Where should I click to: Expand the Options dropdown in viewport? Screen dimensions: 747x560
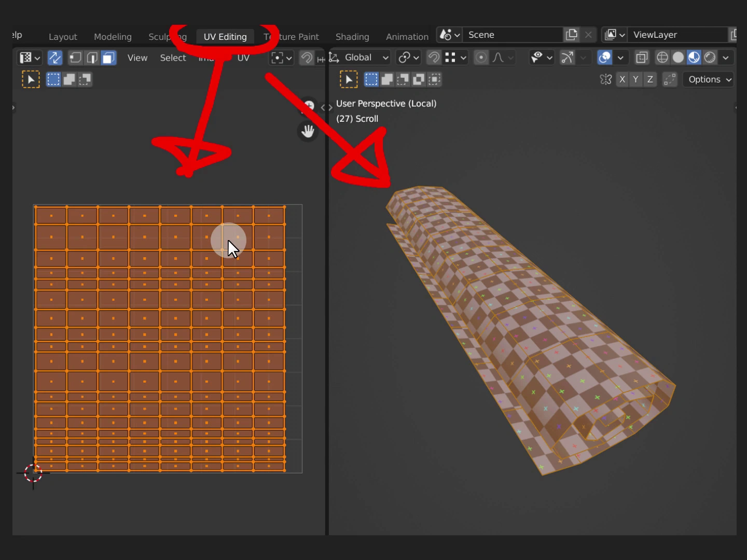pos(709,79)
